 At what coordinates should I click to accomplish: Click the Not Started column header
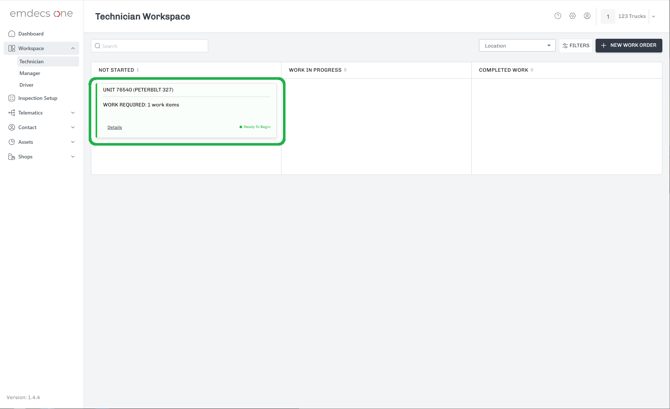(x=116, y=70)
